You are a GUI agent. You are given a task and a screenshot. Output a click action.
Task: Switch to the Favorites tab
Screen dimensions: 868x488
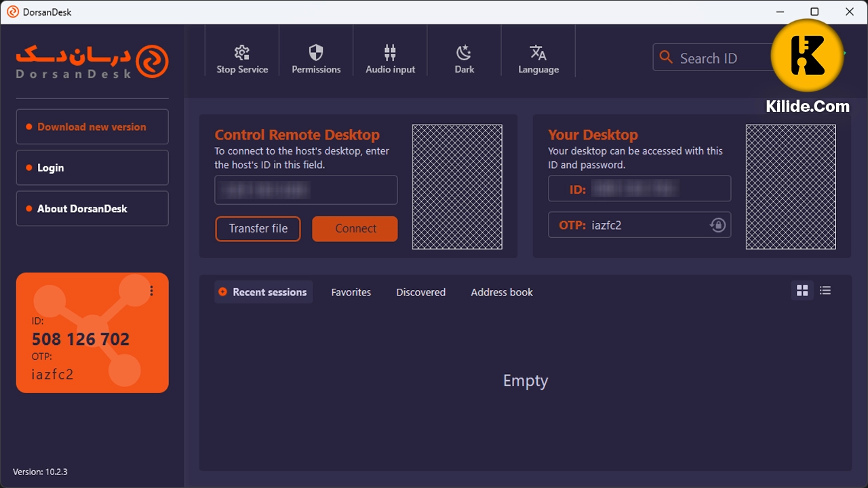click(351, 292)
